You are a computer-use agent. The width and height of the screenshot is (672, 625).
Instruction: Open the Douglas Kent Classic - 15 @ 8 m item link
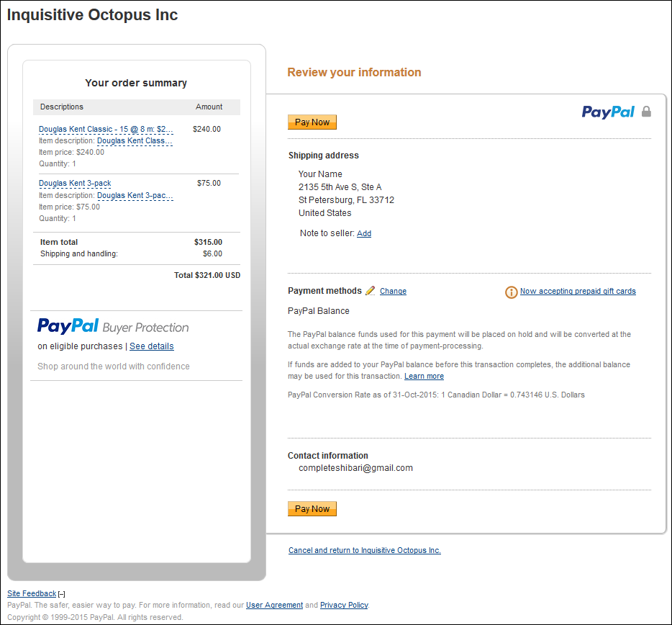(106, 129)
